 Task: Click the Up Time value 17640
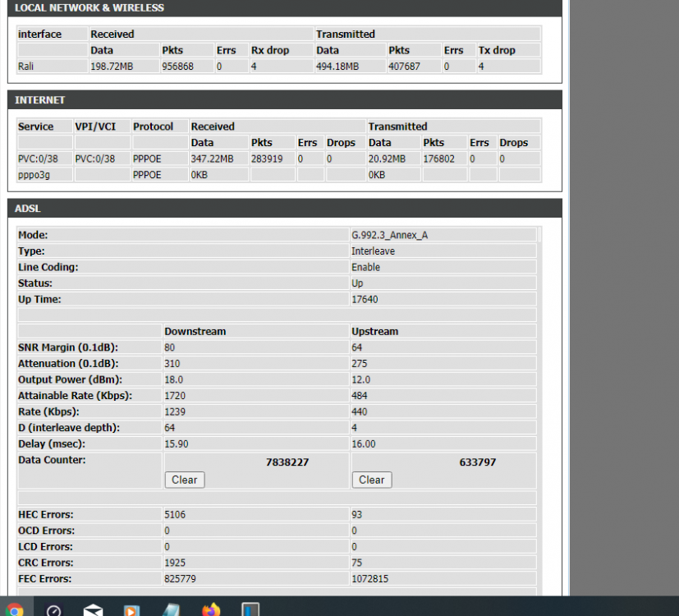point(365,299)
